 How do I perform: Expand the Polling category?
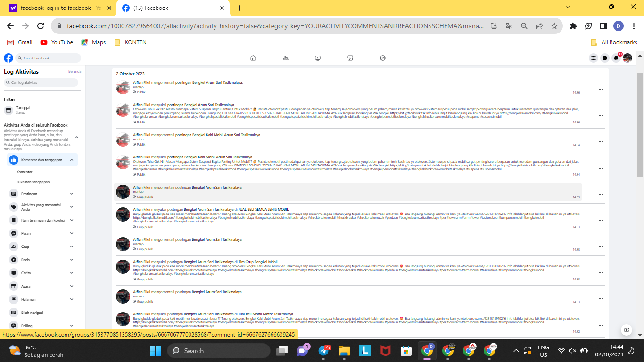pyautogui.click(x=72, y=326)
